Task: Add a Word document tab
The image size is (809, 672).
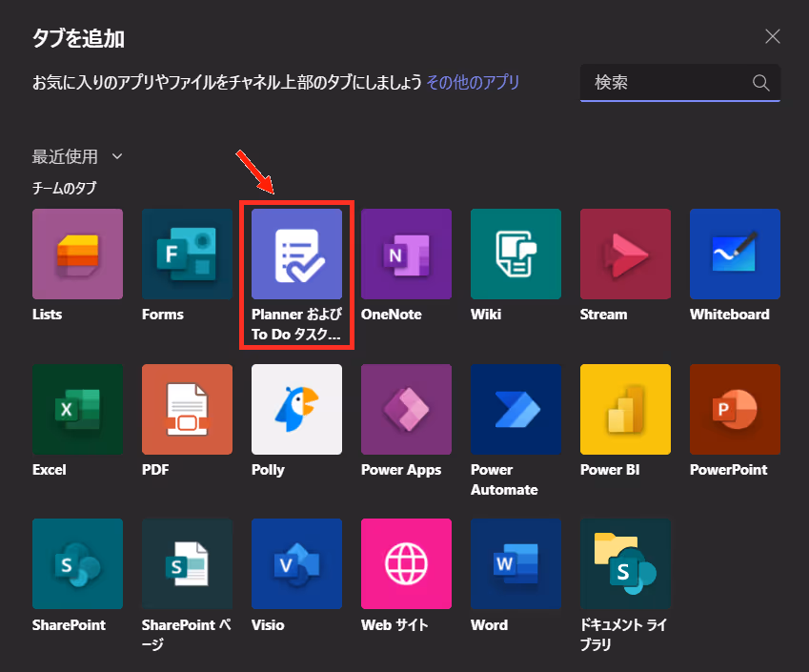Action: pos(516,563)
